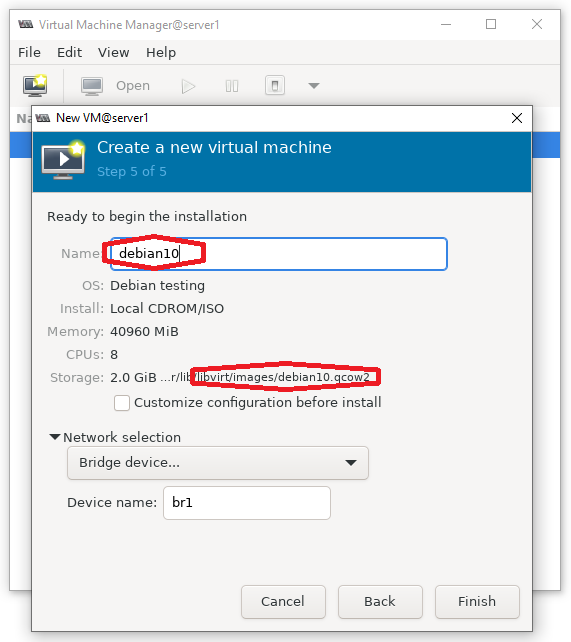The width and height of the screenshot is (571, 642).
Task: Open the shutdown options arrow in the toolbar
Action: pyautogui.click(x=314, y=86)
